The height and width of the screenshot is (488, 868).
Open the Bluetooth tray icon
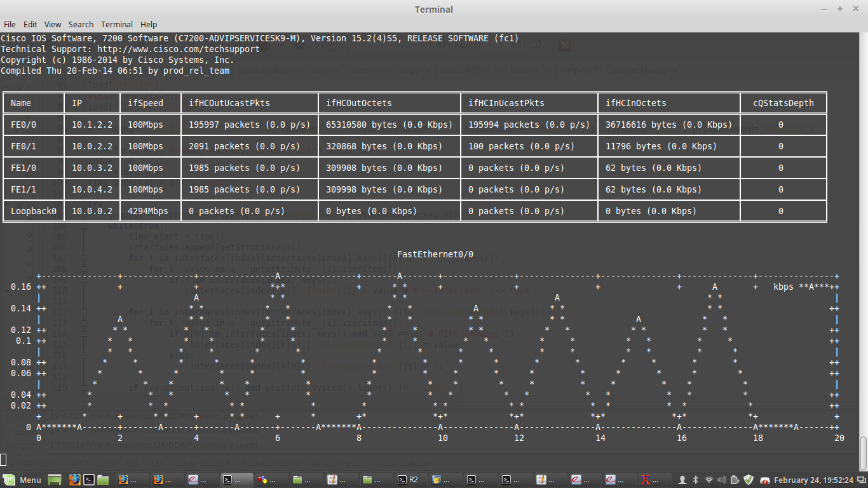click(695, 480)
